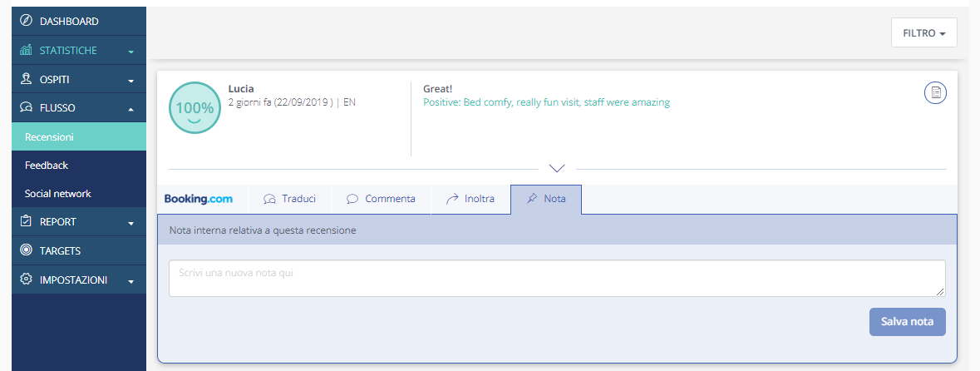Click the Nota pin icon
This screenshot has width=980, height=371.
pyautogui.click(x=532, y=198)
